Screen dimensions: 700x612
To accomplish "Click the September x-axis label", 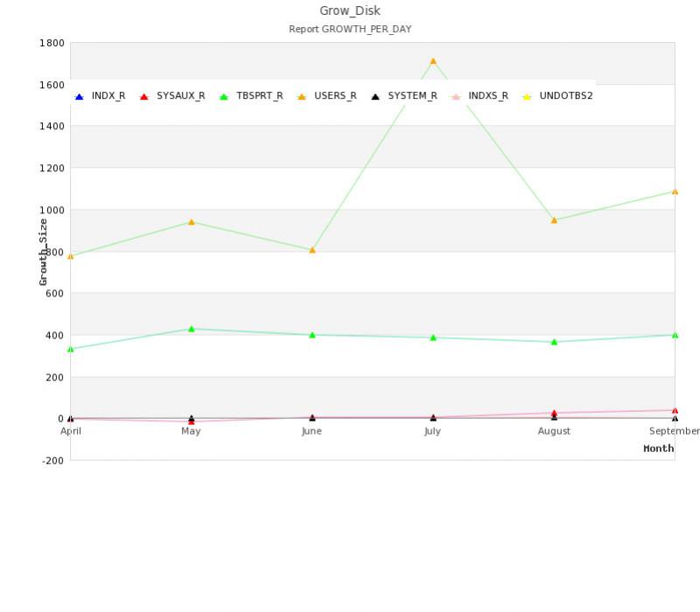I will (675, 431).
